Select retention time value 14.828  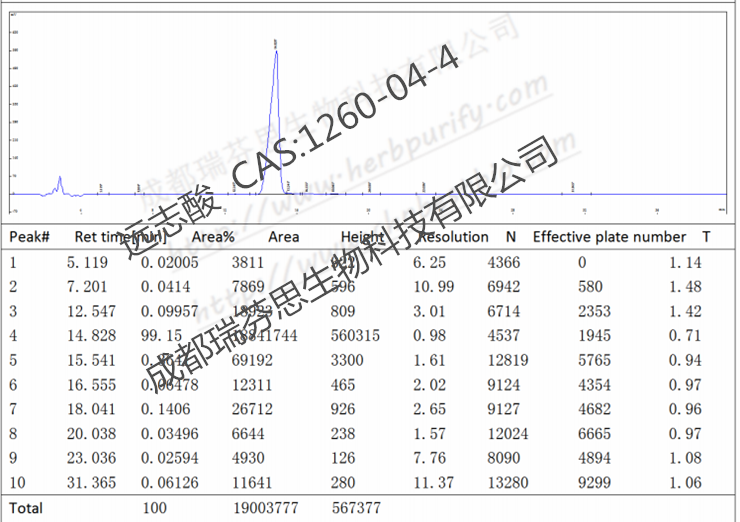click(87, 336)
